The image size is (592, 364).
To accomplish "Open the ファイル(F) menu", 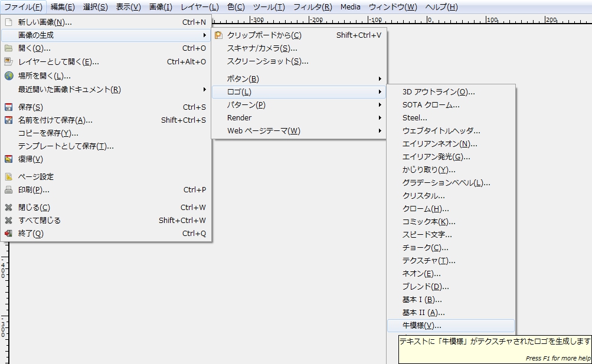I will click(23, 7).
